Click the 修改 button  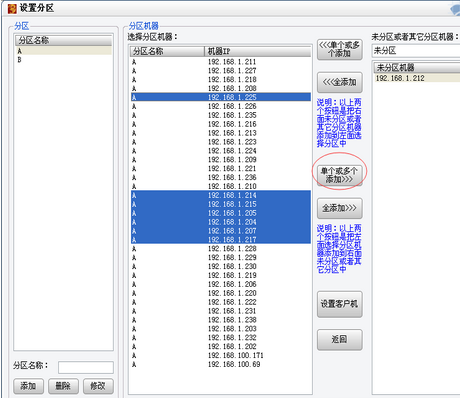coord(98,386)
